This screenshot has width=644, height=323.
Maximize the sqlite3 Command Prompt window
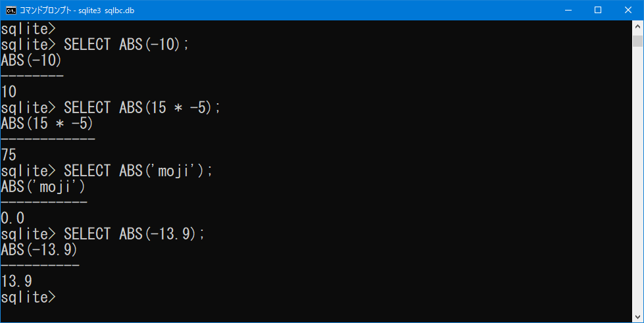click(x=598, y=11)
